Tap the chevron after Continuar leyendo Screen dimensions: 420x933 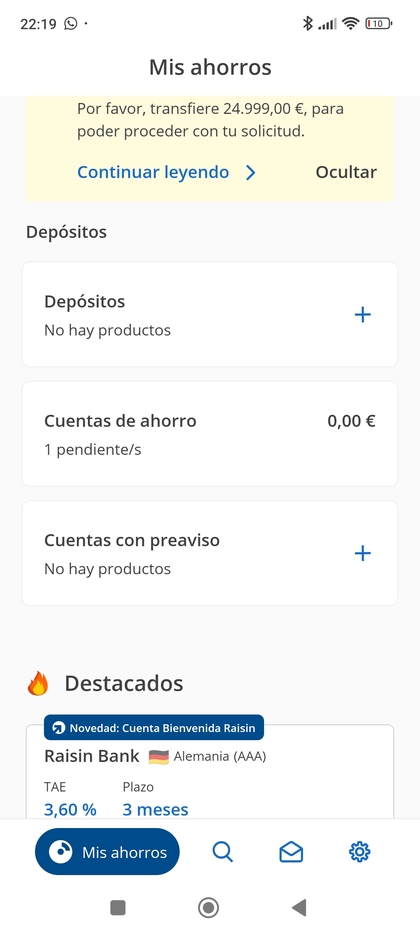251,173
